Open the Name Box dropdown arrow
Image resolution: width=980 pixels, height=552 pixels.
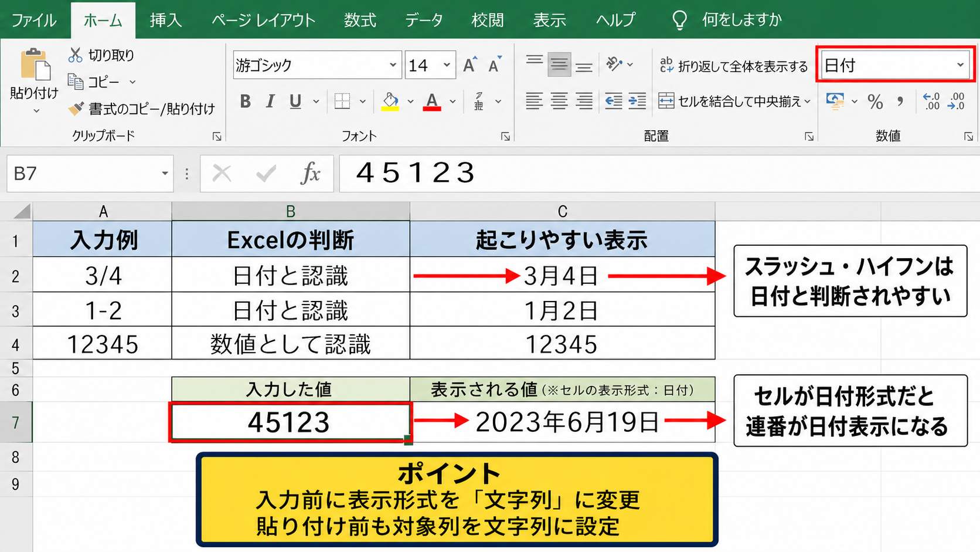[x=165, y=174]
